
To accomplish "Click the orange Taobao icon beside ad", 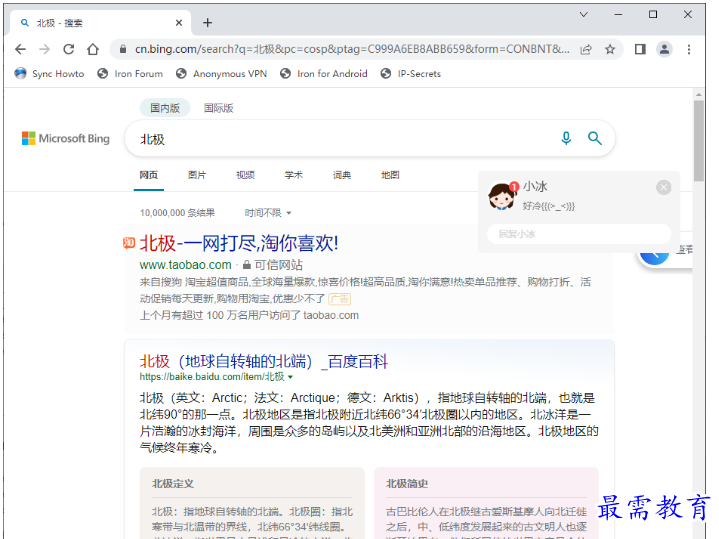I will [x=129, y=243].
